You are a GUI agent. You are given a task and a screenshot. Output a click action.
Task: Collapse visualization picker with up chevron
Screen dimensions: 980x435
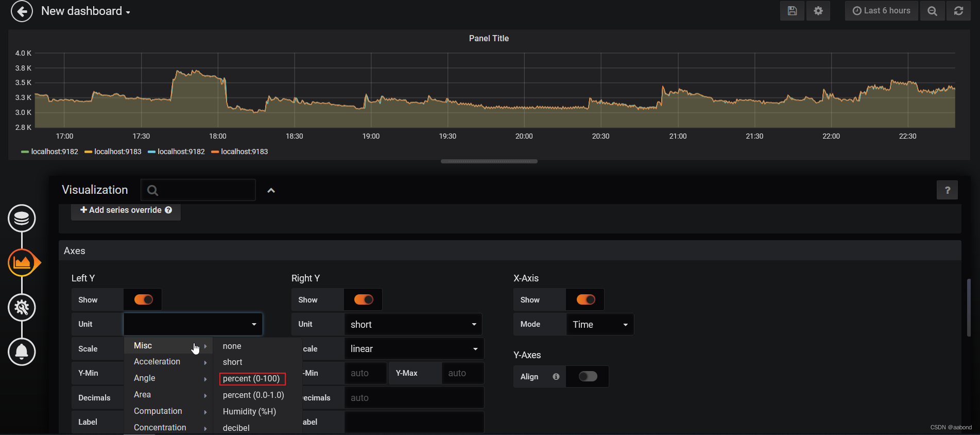point(271,190)
